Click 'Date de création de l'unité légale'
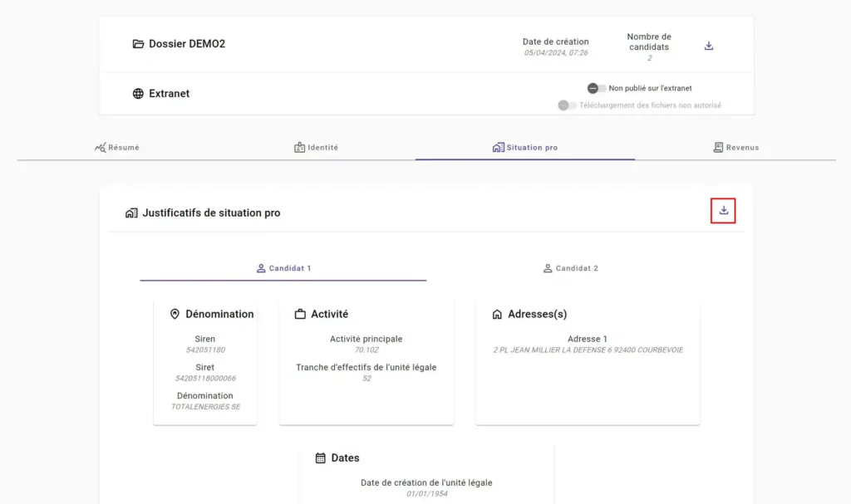 click(x=426, y=483)
